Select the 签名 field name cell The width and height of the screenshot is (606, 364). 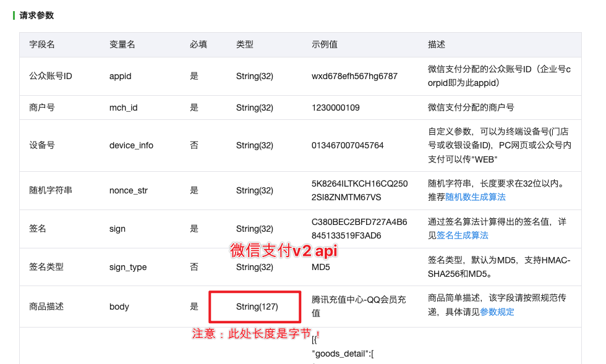coord(38,229)
